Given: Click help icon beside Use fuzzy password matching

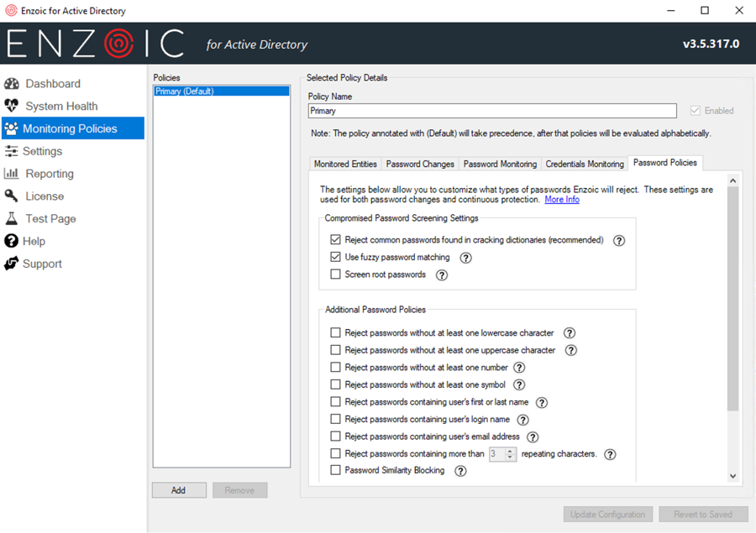Looking at the screenshot, I should 465,258.
